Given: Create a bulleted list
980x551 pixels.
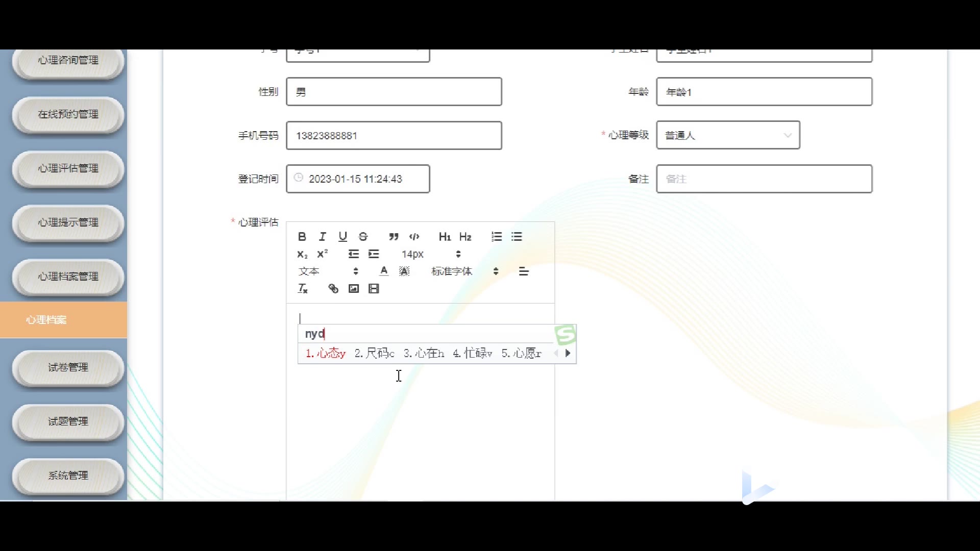Looking at the screenshot, I should (x=517, y=237).
